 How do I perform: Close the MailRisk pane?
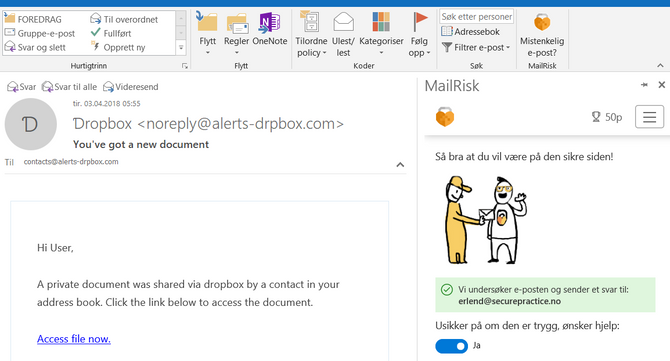coord(661,85)
